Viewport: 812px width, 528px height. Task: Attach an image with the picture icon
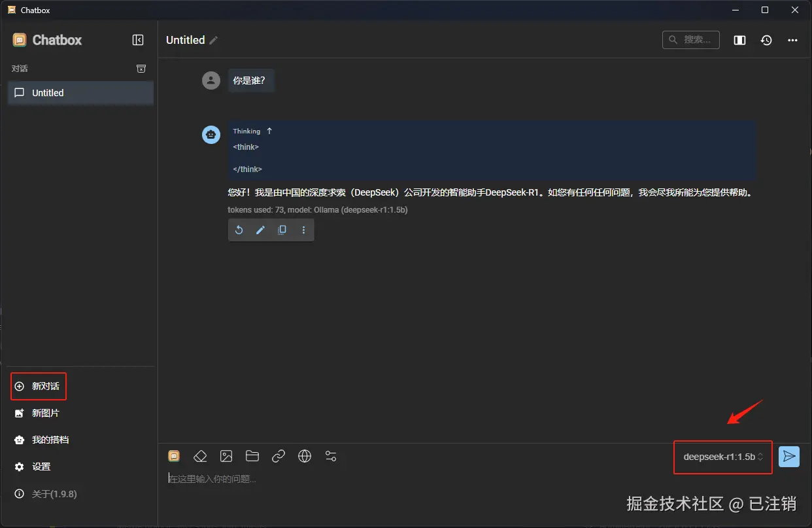[226, 456]
